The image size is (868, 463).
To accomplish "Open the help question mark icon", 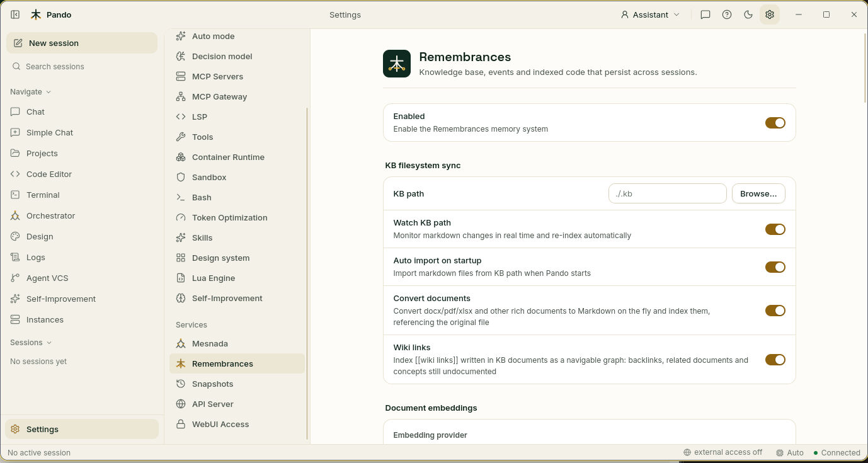I will click(x=727, y=14).
